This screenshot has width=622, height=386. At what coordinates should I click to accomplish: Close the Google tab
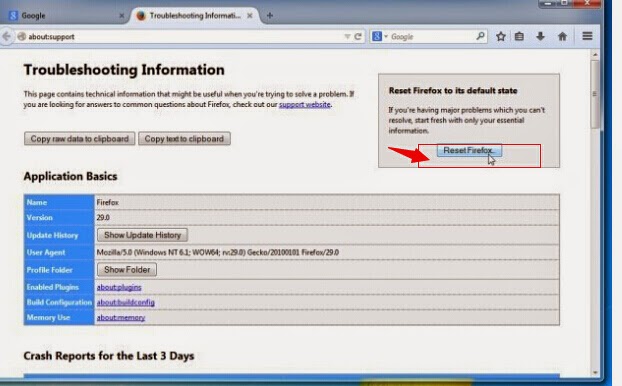(122, 16)
